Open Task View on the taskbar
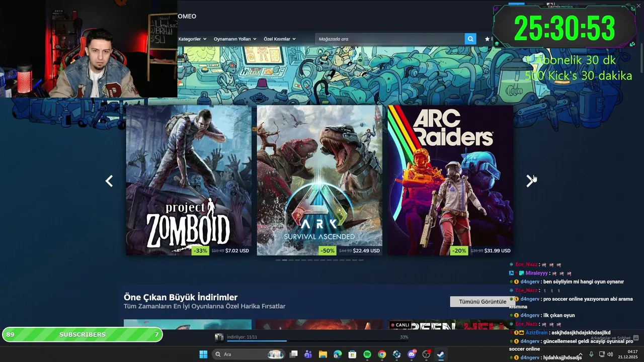The width and height of the screenshot is (644, 362). (294, 354)
